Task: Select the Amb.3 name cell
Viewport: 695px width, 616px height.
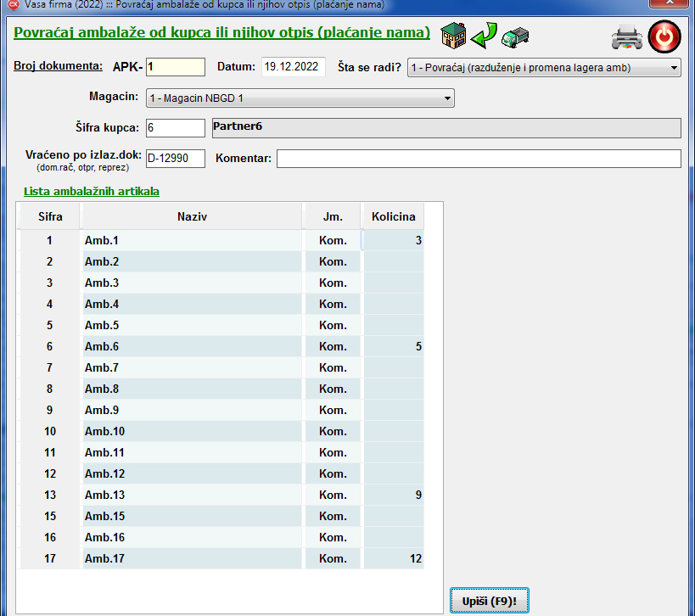Action: [192, 283]
